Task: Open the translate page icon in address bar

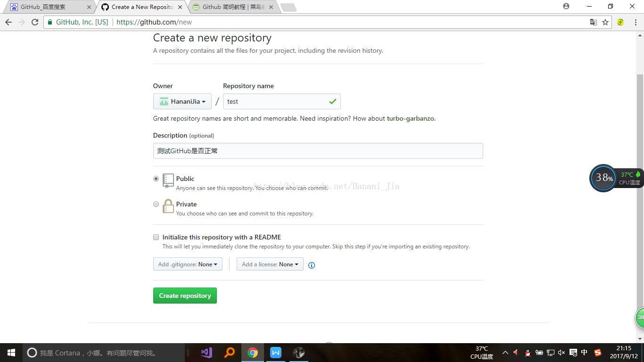Action: (x=594, y=22)
